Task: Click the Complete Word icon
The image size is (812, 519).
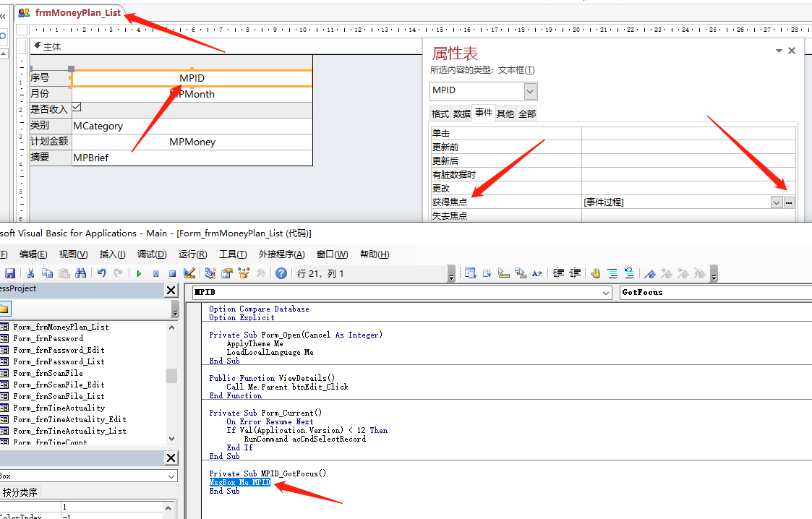Action: click(537, 273)
